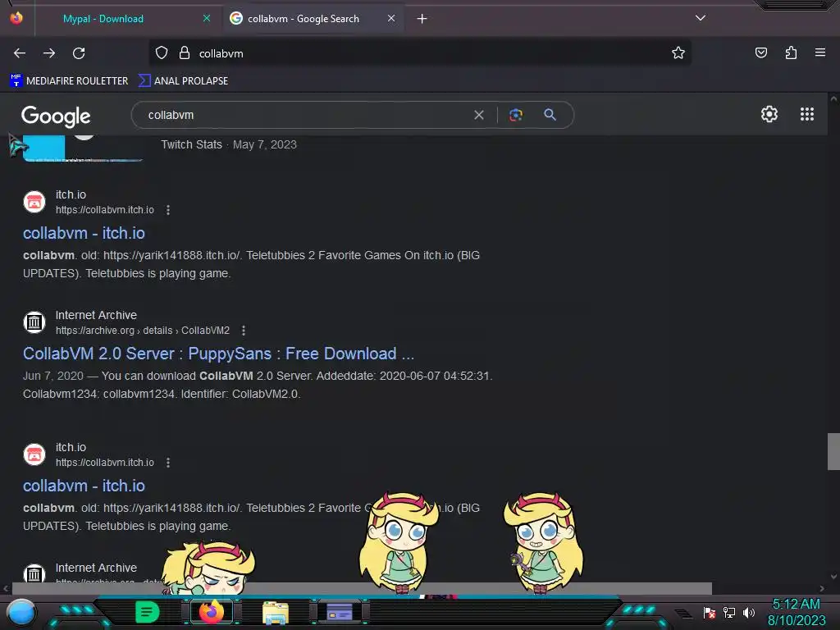This screenshot has width=840, height=630.
Task: Open Google quick settings gear
Action: coord(769,114)
